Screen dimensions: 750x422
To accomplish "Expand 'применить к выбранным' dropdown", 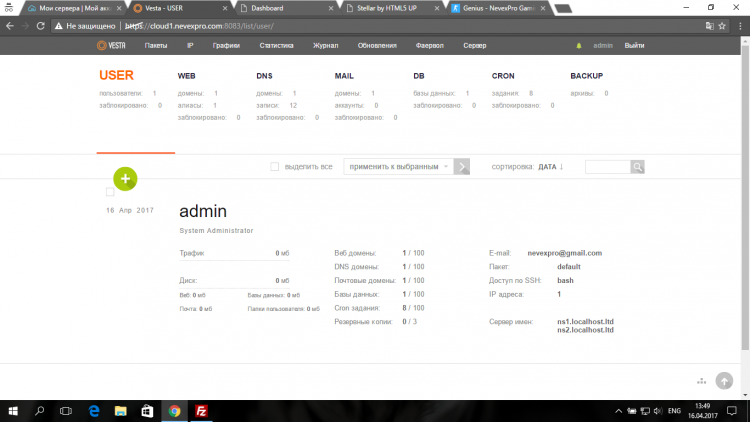I will pos(398,167).
